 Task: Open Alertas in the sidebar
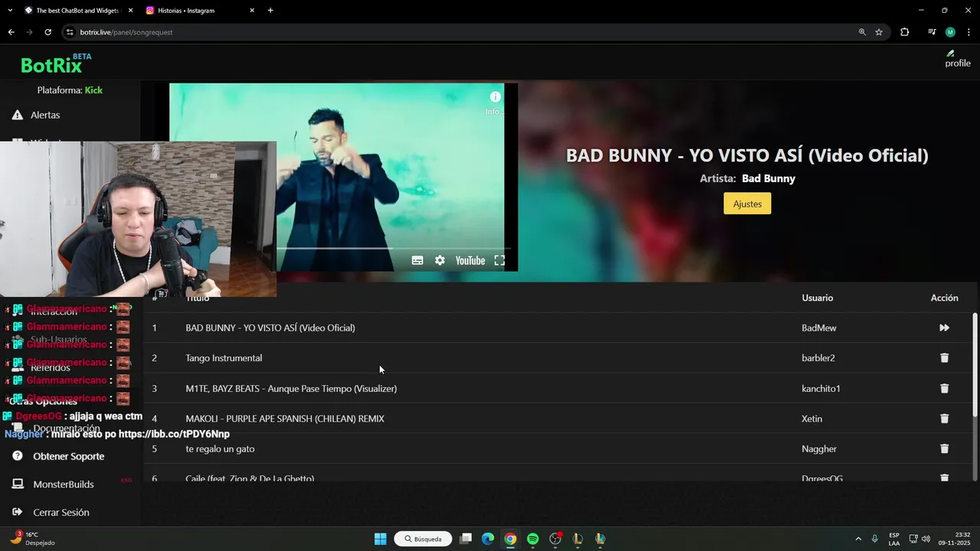[45, 115]
